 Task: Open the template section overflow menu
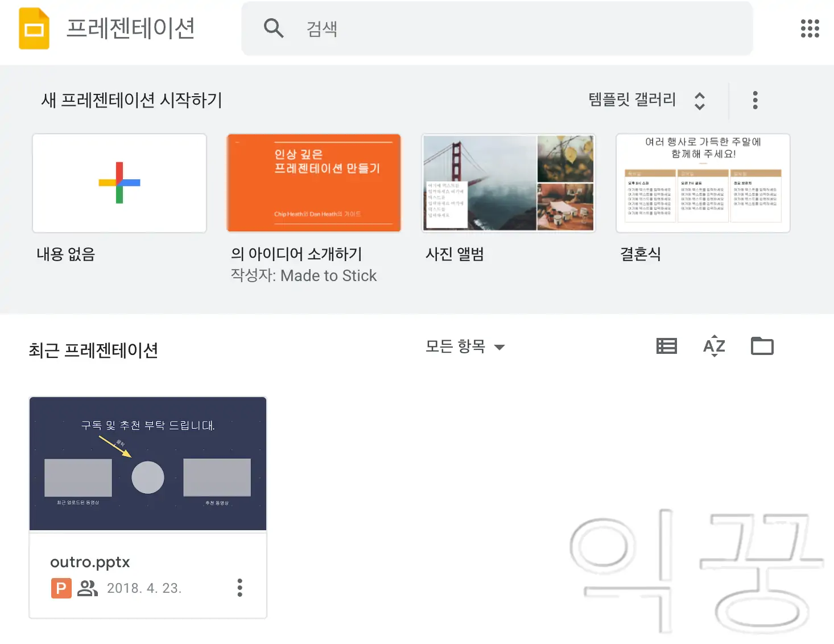755,100
